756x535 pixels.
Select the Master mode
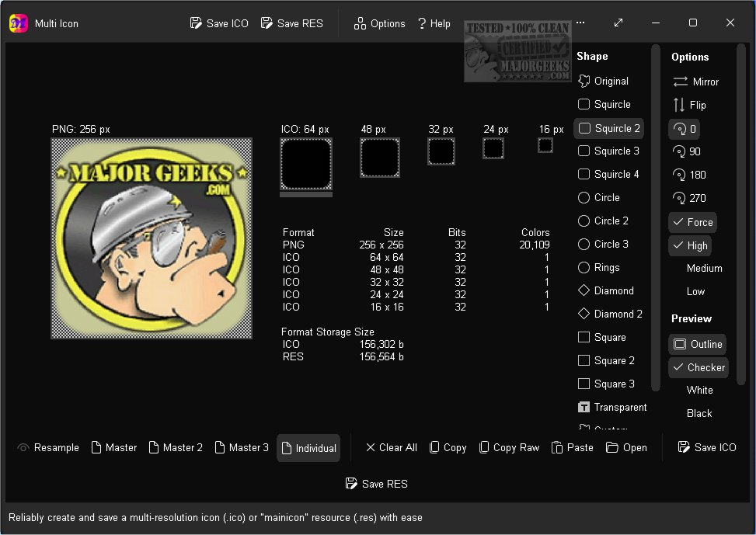coord(113,447)
